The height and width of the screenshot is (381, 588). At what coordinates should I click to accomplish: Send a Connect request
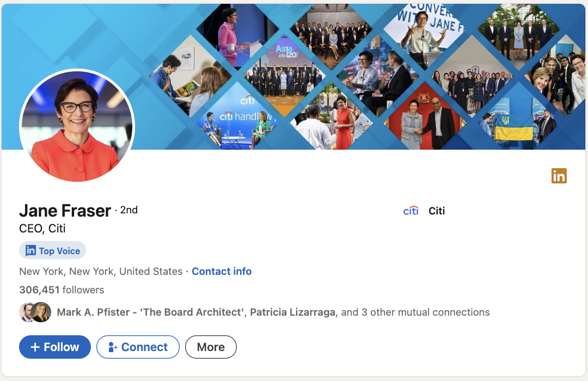coord(138,347)
